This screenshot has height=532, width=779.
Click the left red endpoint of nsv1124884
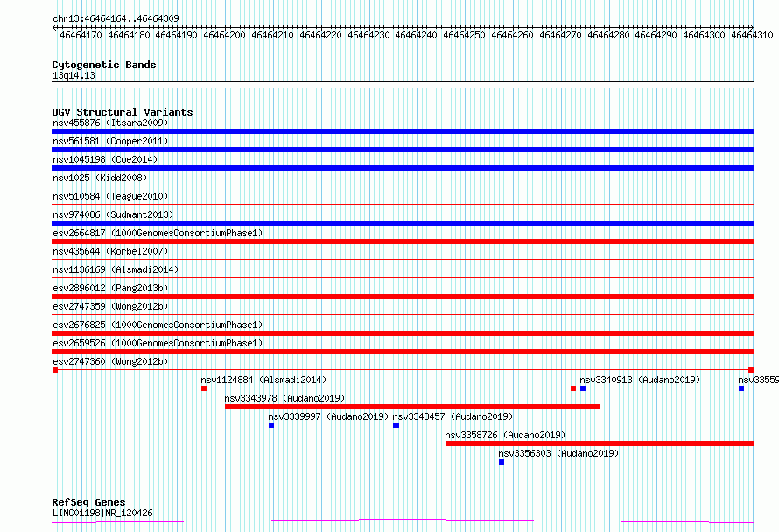point(204,388)
